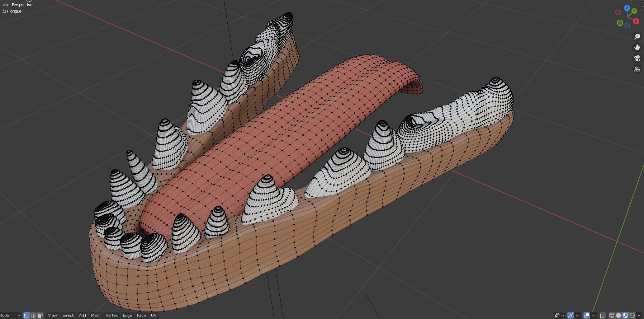
Task: Open the View menu
Action: click(x=52, y=315)
